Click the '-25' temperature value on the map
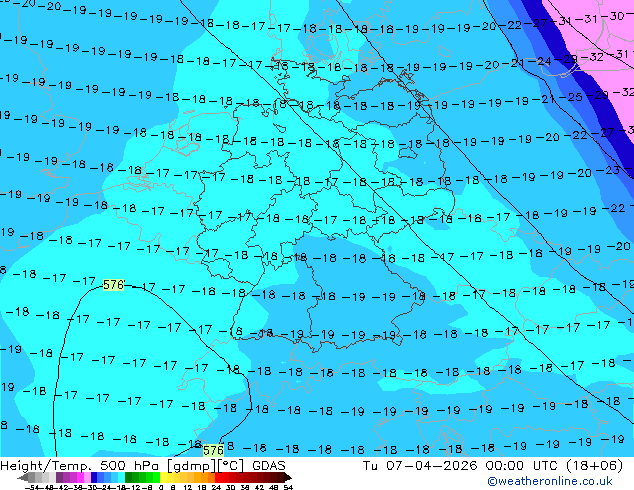Image resolution: width=634 pixels, height=490 pixels. coord(571,97)
